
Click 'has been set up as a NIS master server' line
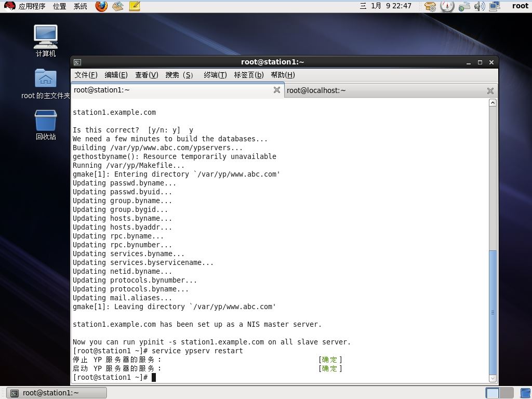coord(197,324)
